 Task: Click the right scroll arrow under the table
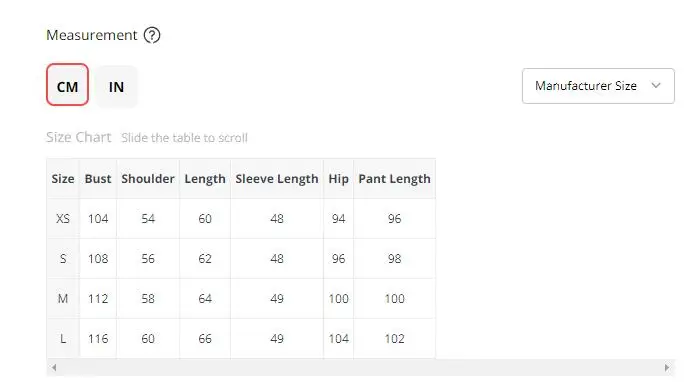667,368
